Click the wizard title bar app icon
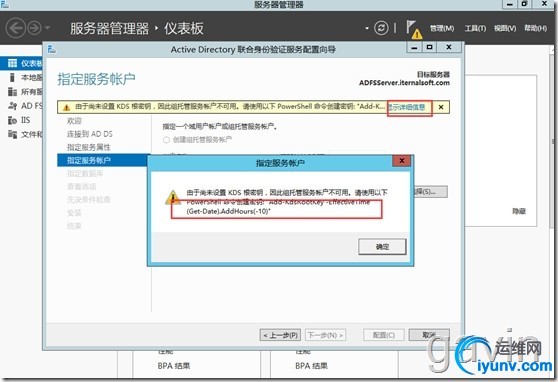Image resolution: width=558 pixels, height=382 pixels. point(52,49)
